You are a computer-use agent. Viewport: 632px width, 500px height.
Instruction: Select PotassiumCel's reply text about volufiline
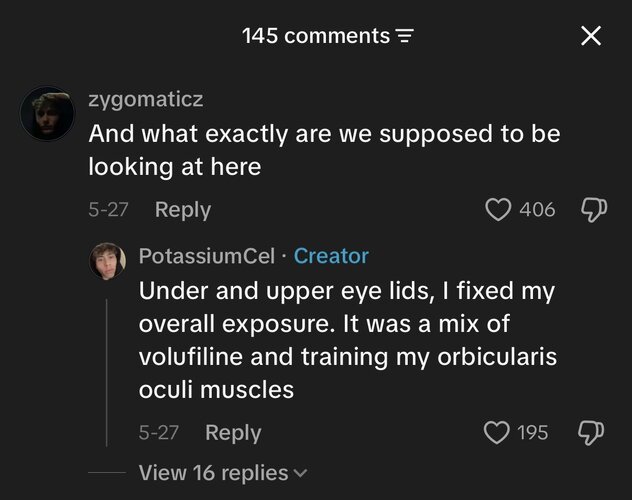coord(348,340)
